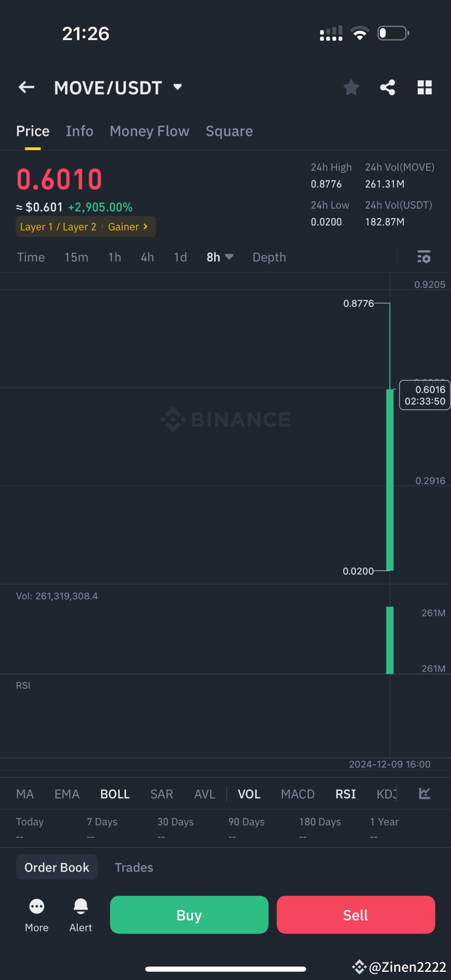This screenshot has width=451, height=980.
Task: Open grid layout view icon
Action: pyautogui.click(x=424, y=87)
